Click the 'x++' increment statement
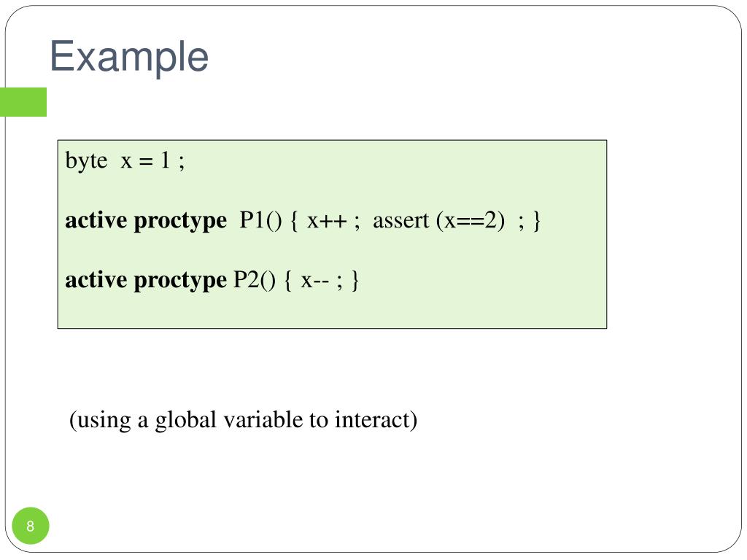 point(327,222)
